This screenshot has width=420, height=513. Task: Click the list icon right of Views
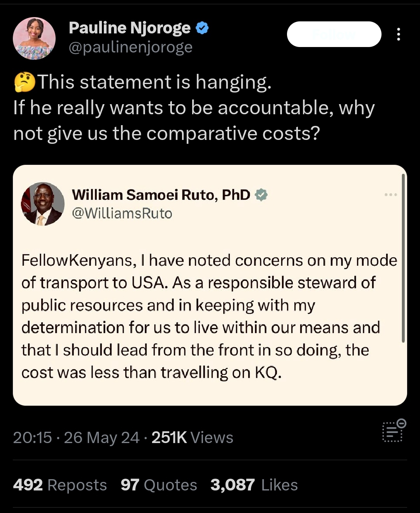click(394, 431)
